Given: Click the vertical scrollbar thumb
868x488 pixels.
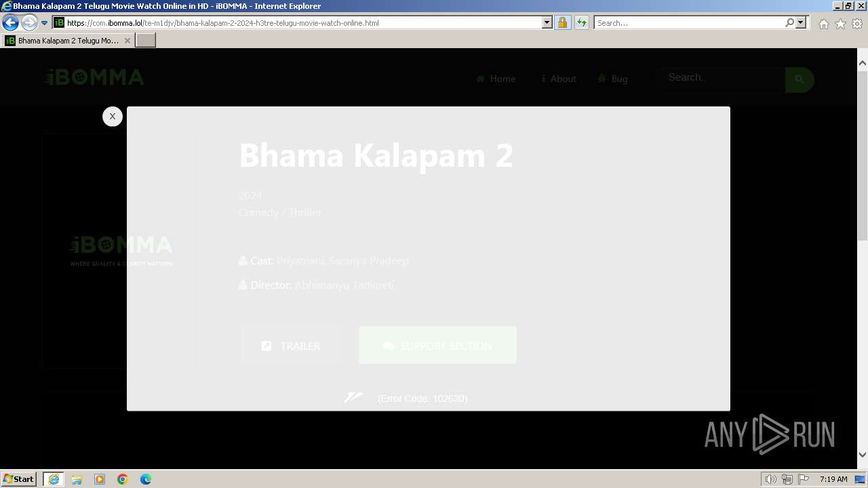Looking at the screenshot, I should [863, 155].
